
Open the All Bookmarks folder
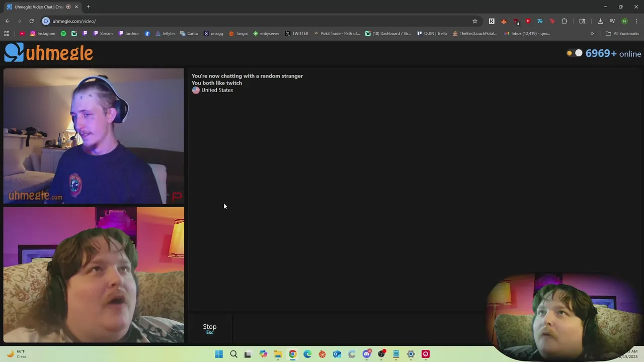622,34
